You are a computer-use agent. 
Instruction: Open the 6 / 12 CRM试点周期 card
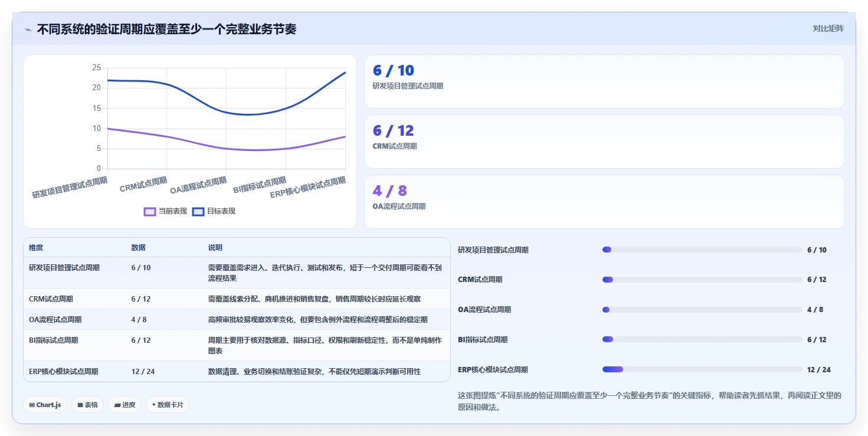pos(604,142)
